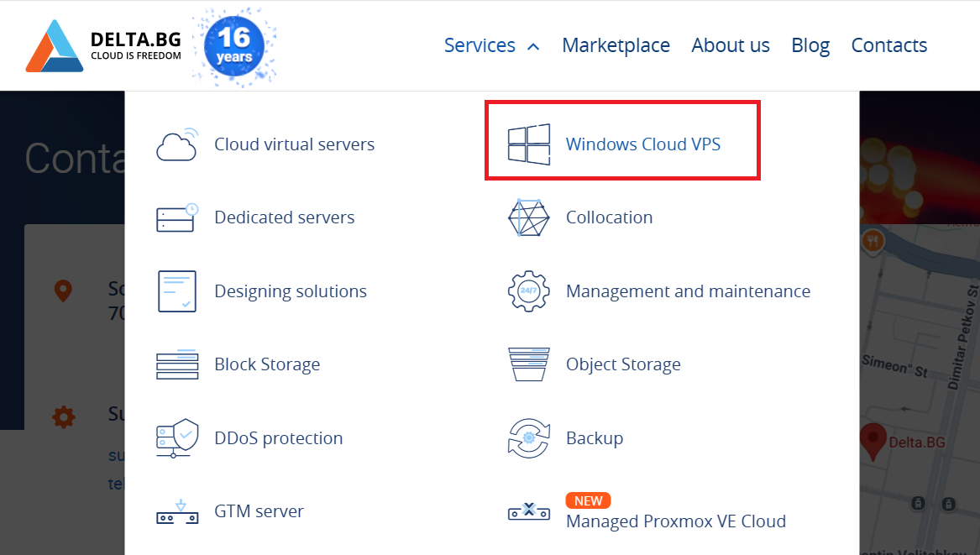Click the Delta.BG triangle logo
The width and height of the screenshot is (980, 555).
pyautogui.click(x=55, y=45)
